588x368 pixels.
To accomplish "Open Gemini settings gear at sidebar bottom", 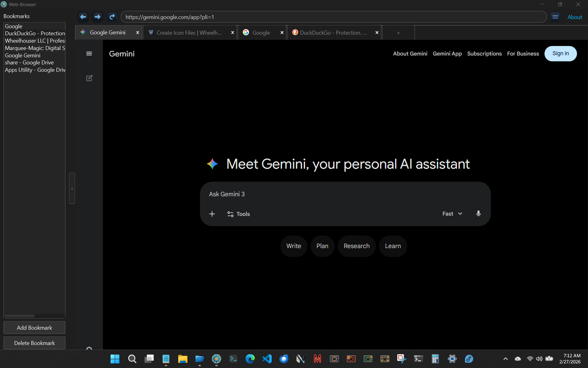I will (x=89, y=348).
